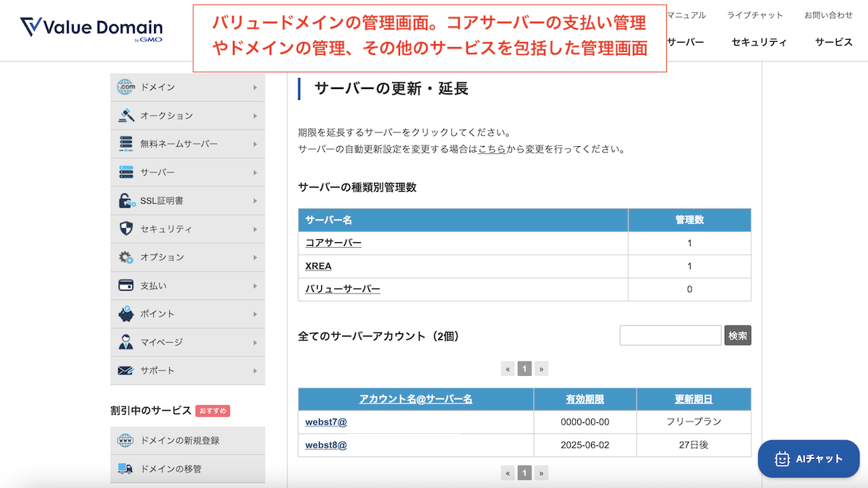Go to next page in lower pagination

coord(541,474)
